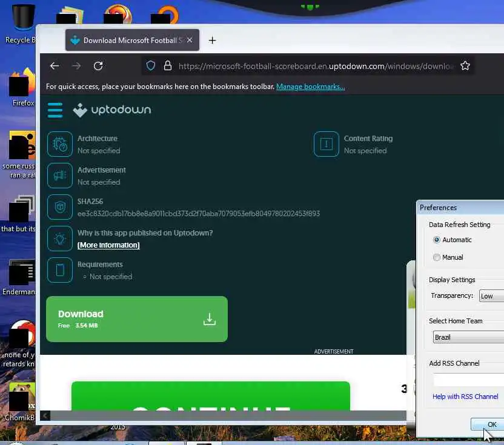This screenshot has height=445, width=504.
Task: Click the ADVERTISEMENT label text
Action: (x=334, y=352)
